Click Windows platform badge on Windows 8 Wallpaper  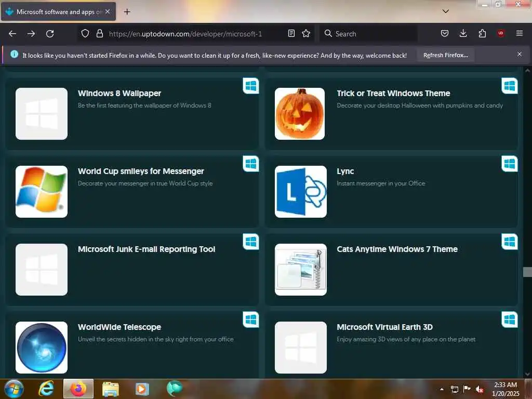pos(251,86)
